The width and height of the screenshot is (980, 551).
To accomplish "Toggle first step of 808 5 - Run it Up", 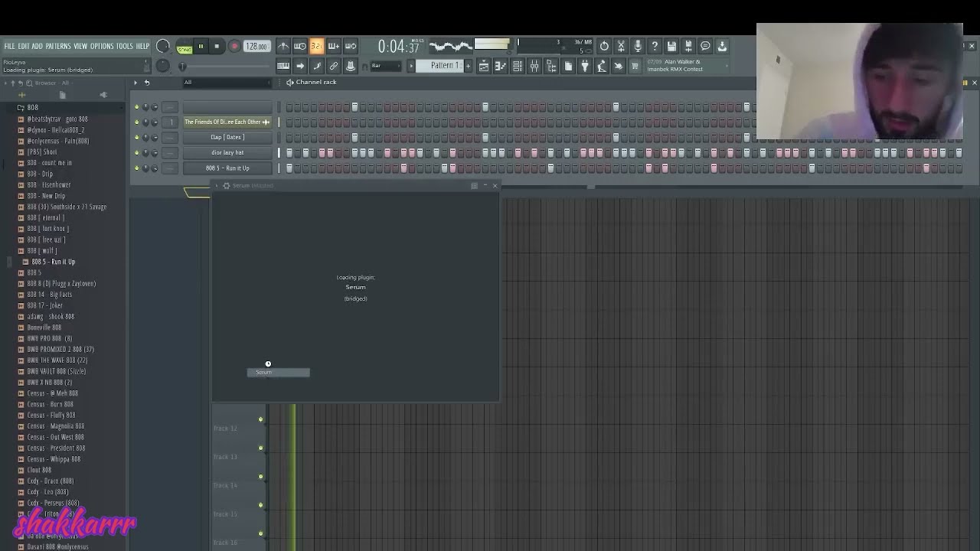I will tap(289, 168).
